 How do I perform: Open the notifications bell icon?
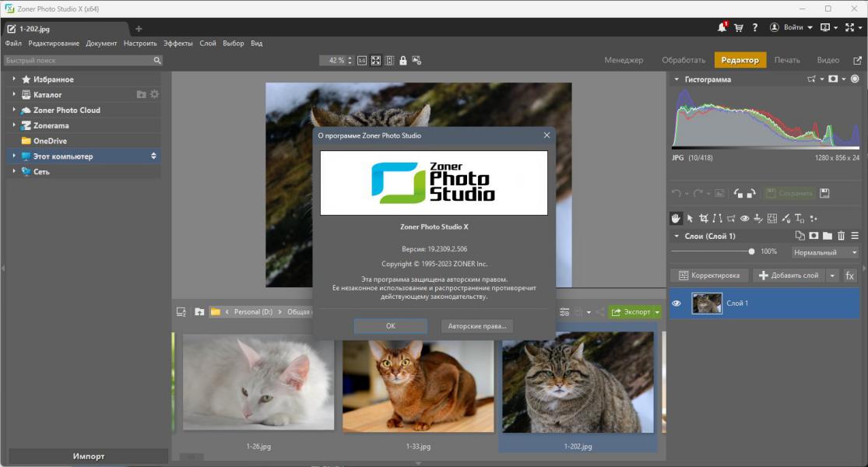click(722, 27)
